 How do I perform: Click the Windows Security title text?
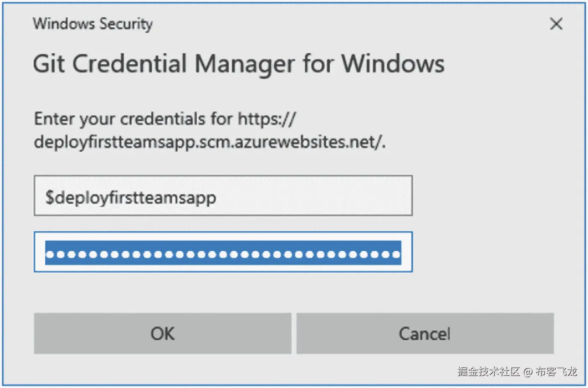click(93, 24)
